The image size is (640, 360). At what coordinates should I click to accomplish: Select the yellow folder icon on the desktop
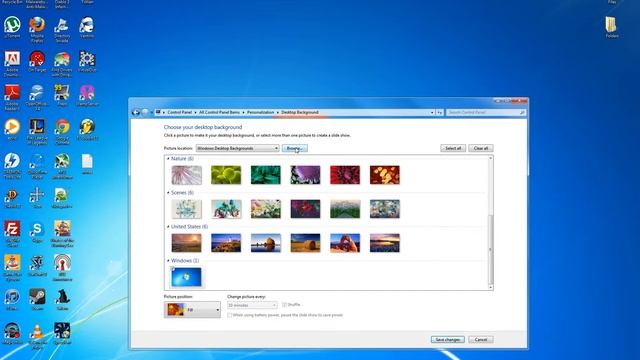point(611,27)
